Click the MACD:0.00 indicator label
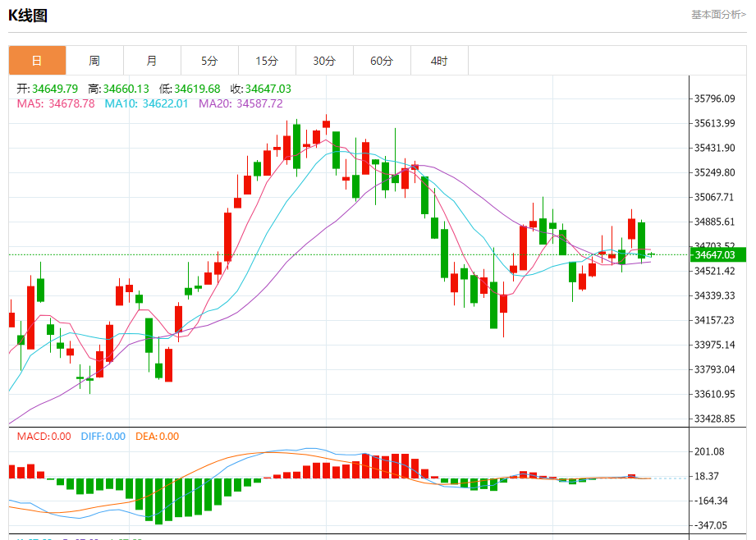 tap(44, 437)
